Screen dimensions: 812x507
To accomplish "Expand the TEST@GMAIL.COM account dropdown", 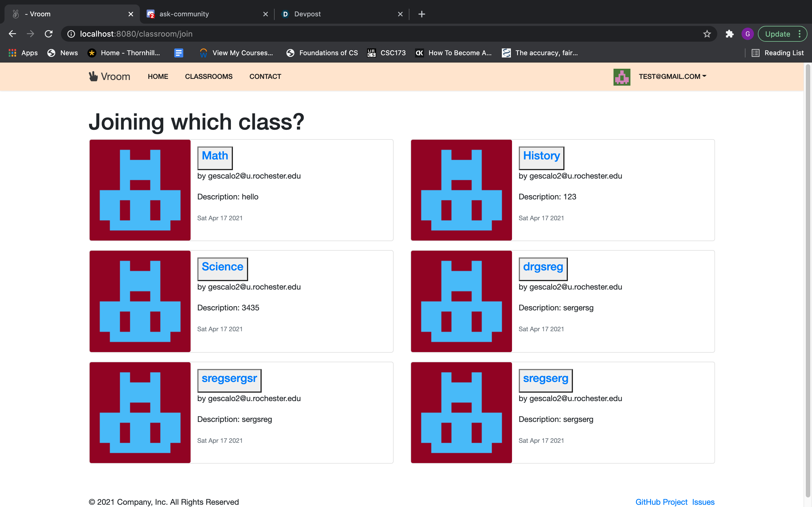I will [672, 76].
